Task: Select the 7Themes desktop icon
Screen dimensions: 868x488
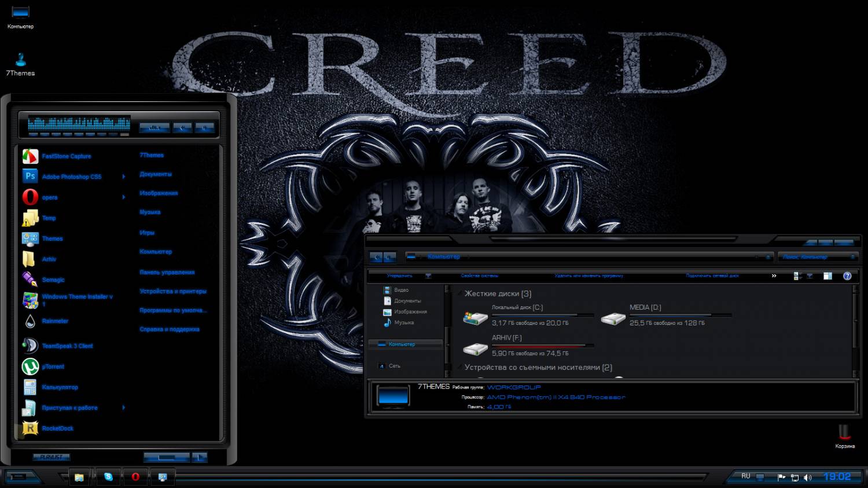Action: [20, 65]
